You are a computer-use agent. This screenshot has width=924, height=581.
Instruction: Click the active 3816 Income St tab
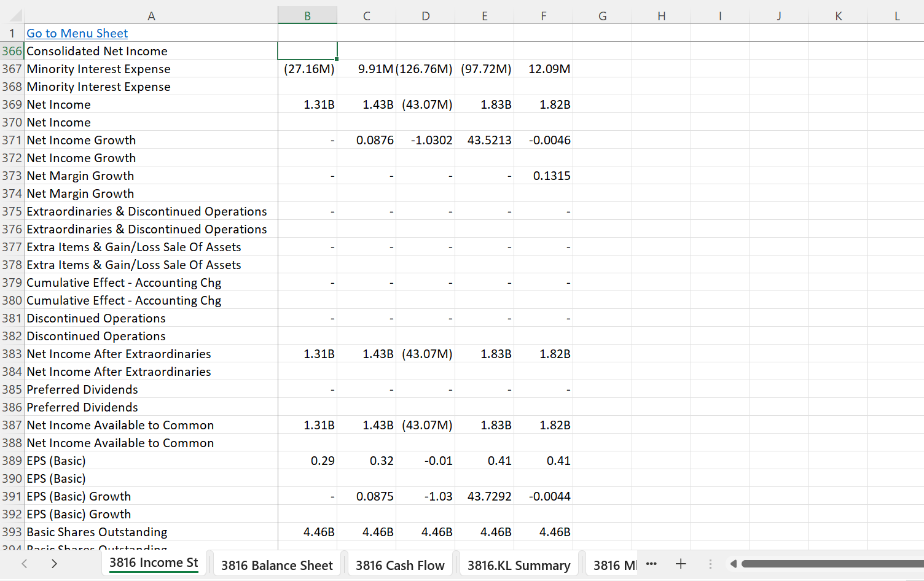[154, 563]
